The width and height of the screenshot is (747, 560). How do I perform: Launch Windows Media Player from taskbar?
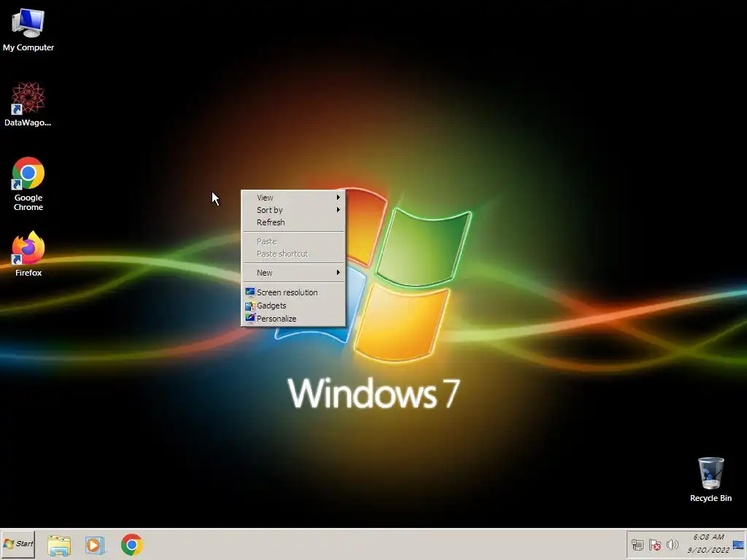pos(95,545)
